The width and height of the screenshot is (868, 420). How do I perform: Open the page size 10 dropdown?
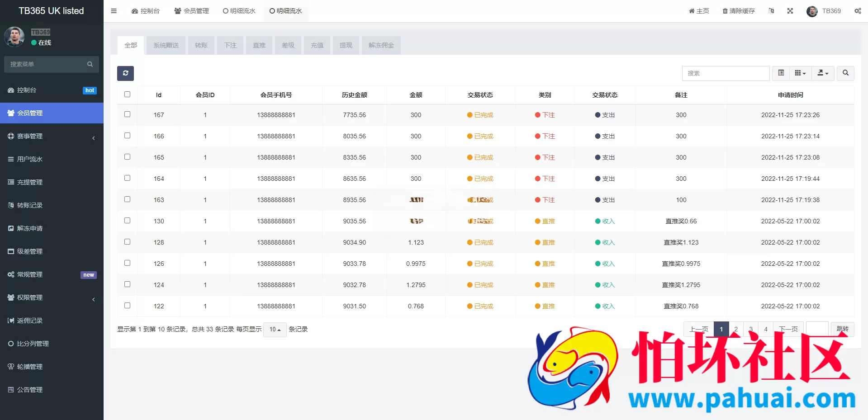point(275,329)
